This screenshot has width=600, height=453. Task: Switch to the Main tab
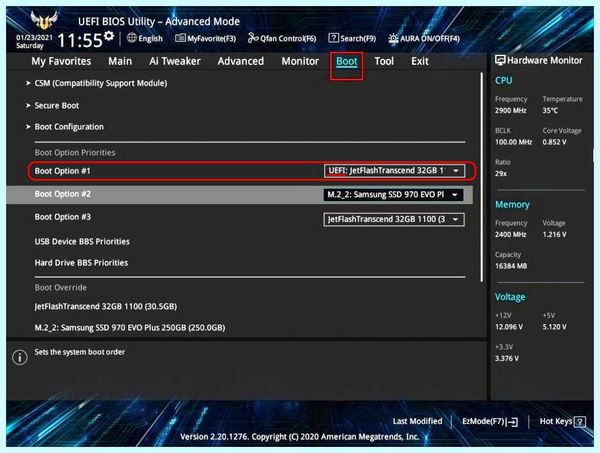(x=120, y=61)
